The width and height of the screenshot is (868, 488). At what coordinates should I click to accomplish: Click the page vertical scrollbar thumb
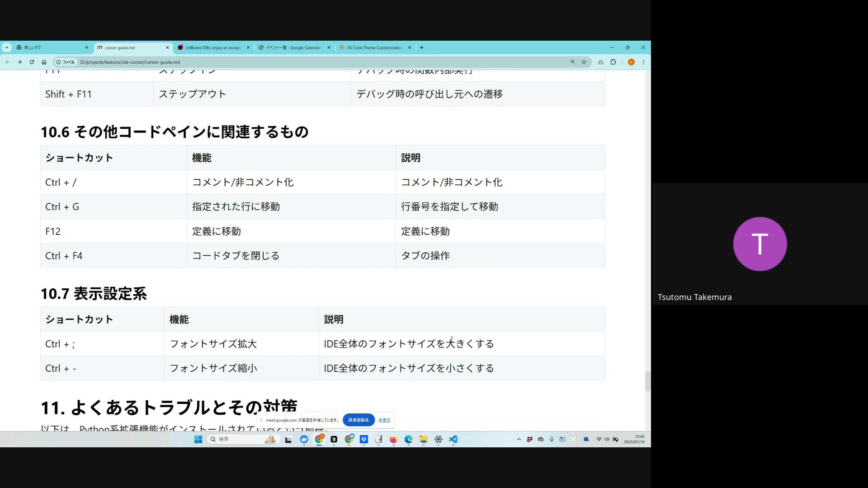[647, 381]
